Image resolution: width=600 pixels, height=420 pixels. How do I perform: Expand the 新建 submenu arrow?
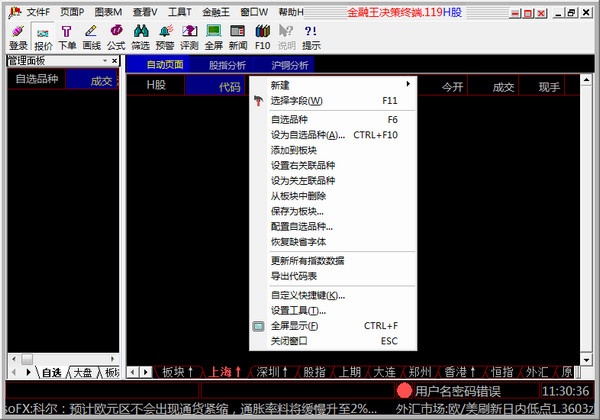click(x=408, y=84)
